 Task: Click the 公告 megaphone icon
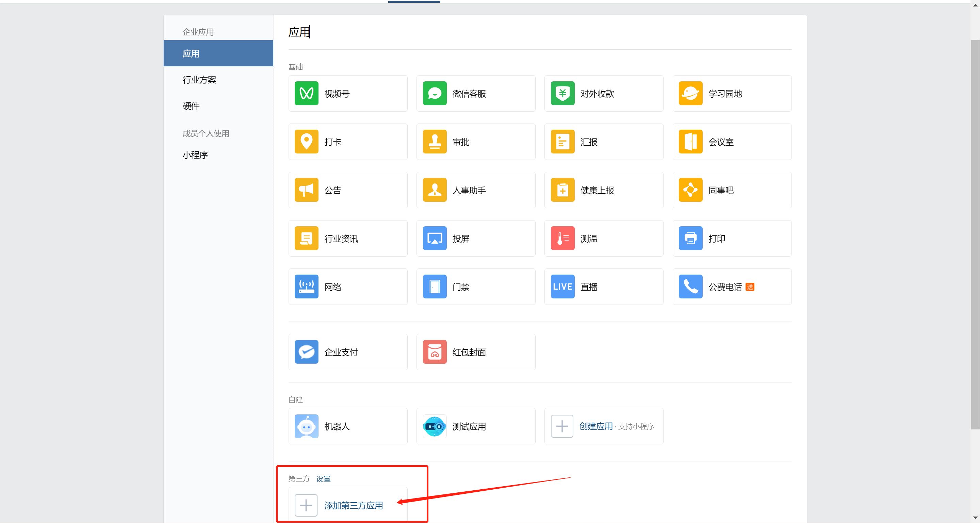[x=306, y=190]
